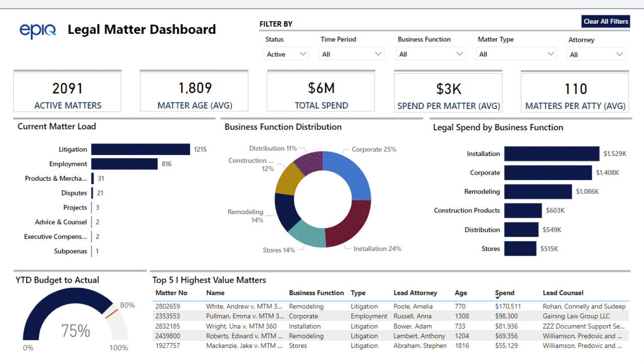The height and width of the screenshot is (362, 644).
Task: Sort table by Name column header
Action: (x=215, y=293)
